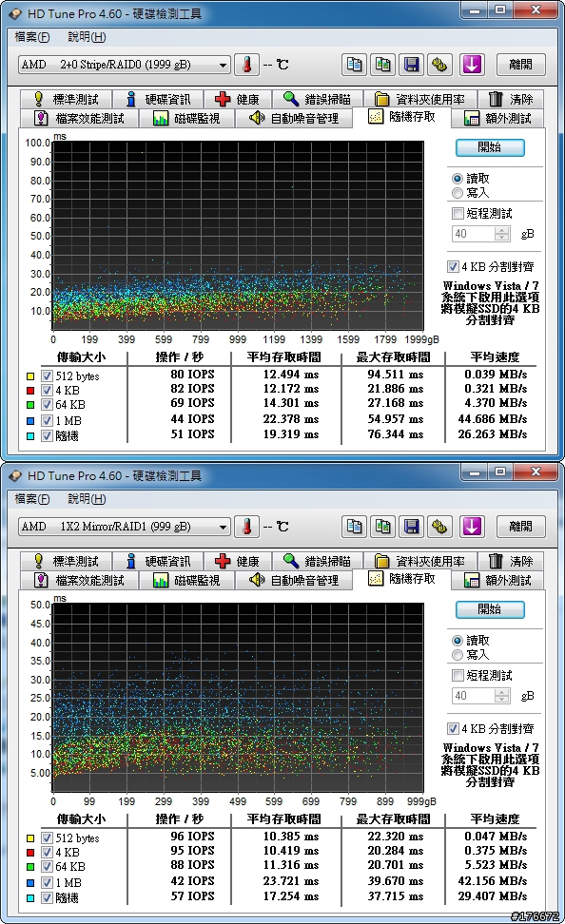Screen dimensions: 565x924
Task: Enable 短程測試 checkbox in top RAID0 window
Action: pyautogui.click(x=458, y=213)
